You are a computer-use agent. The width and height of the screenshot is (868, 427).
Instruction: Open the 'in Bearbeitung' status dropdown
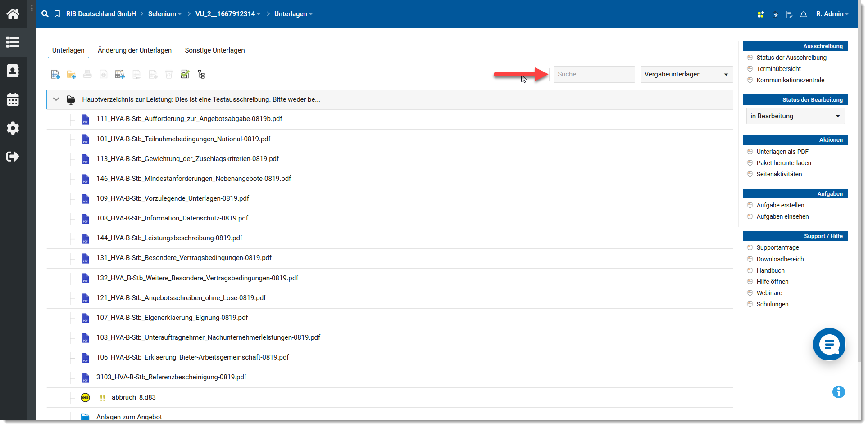pyautogui.click(x=795, y=116)
